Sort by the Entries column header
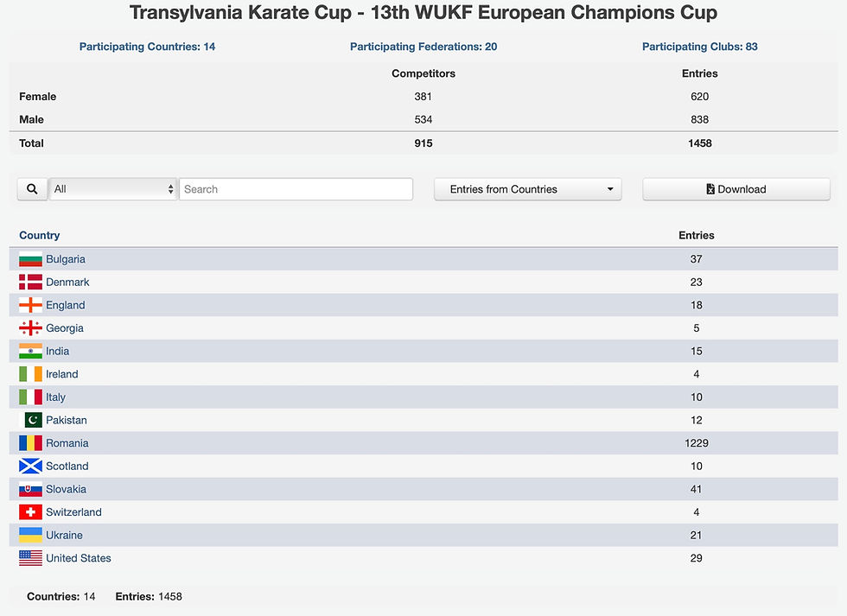847x616 pixels. 697,235
